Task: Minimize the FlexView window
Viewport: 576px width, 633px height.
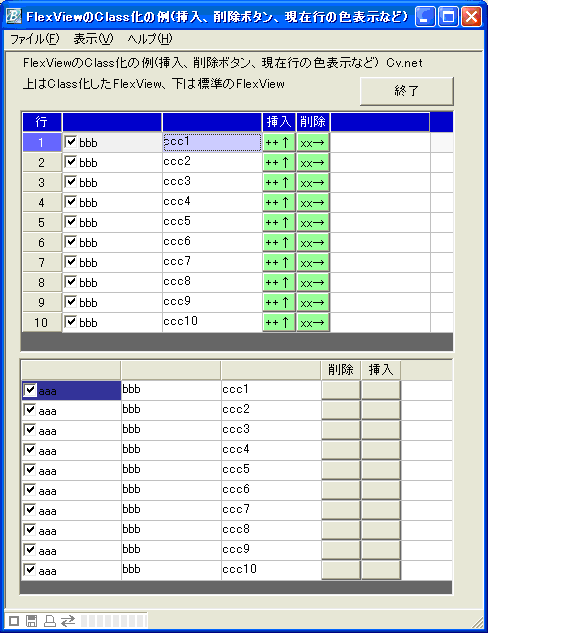Action: click(x=425, y=17)
